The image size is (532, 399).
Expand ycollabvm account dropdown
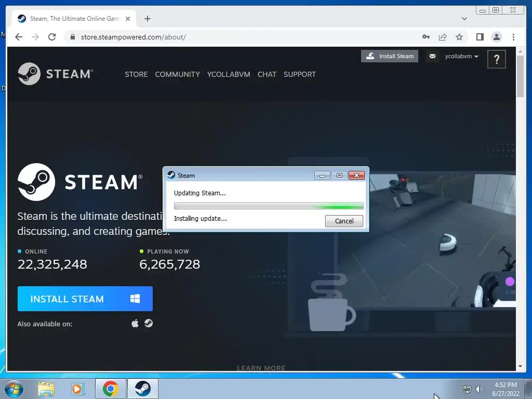click(x=461, y=56)
